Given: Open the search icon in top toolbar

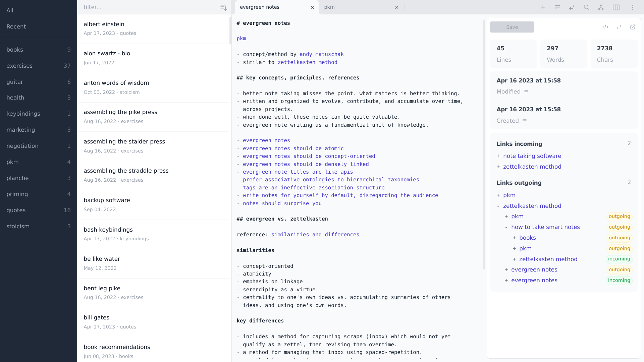Looking at the screenshot, I should click(586, 7).
